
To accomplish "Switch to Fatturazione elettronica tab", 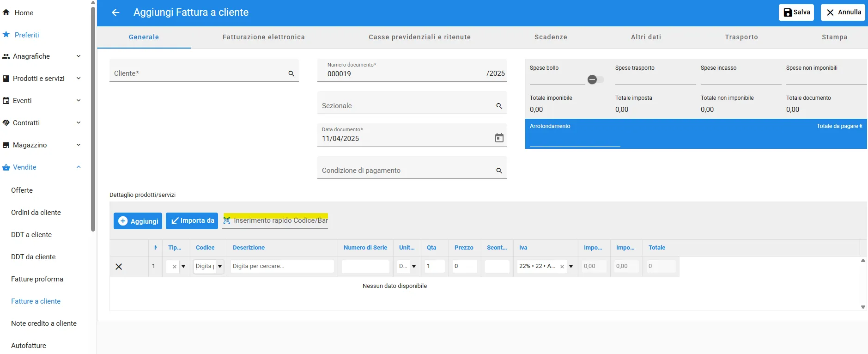I will 264,37.
